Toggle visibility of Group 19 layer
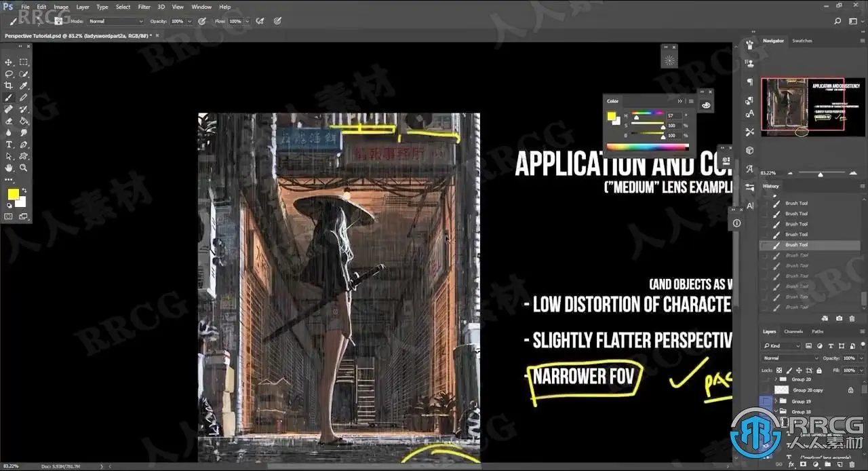This screenshot has width=868, height=471. tap(766, 401)
